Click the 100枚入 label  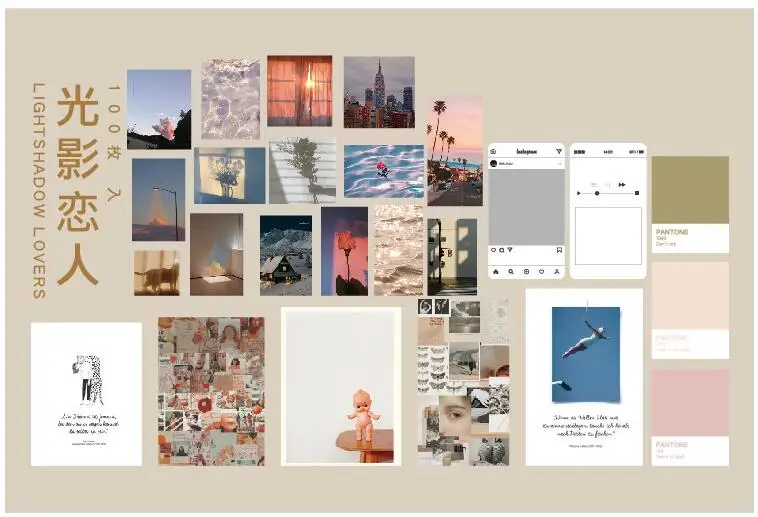point(113,143)
